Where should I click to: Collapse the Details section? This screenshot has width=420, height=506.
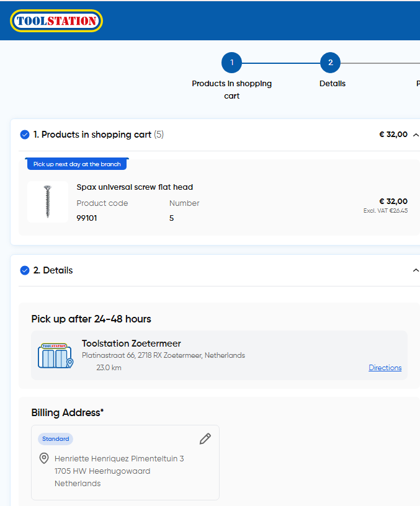coord(416,270)
